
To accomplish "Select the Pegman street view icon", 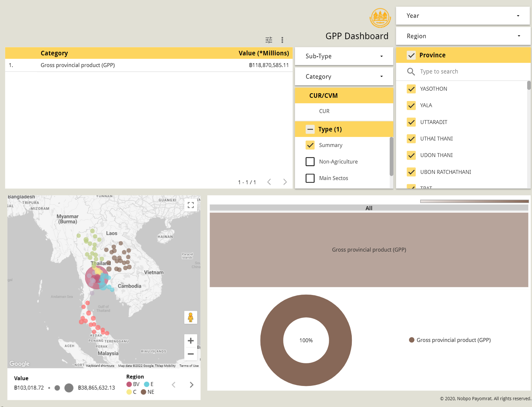I will (191, 317).
